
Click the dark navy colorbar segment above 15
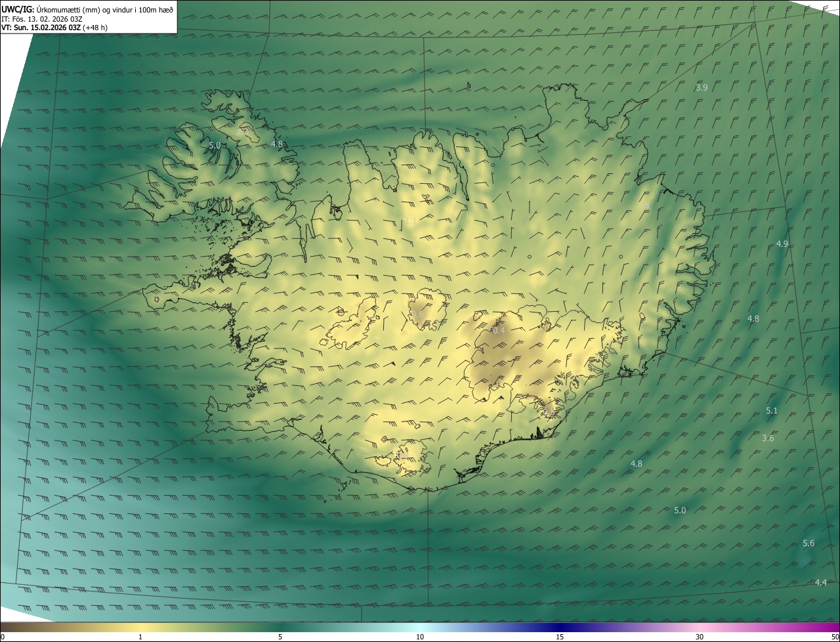coord(560,627)
